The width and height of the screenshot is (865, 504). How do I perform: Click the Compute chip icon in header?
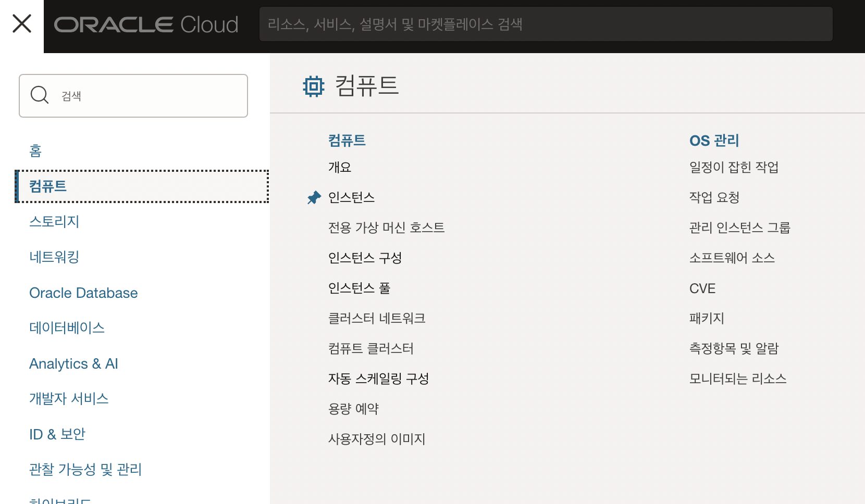tap(314, 86)
